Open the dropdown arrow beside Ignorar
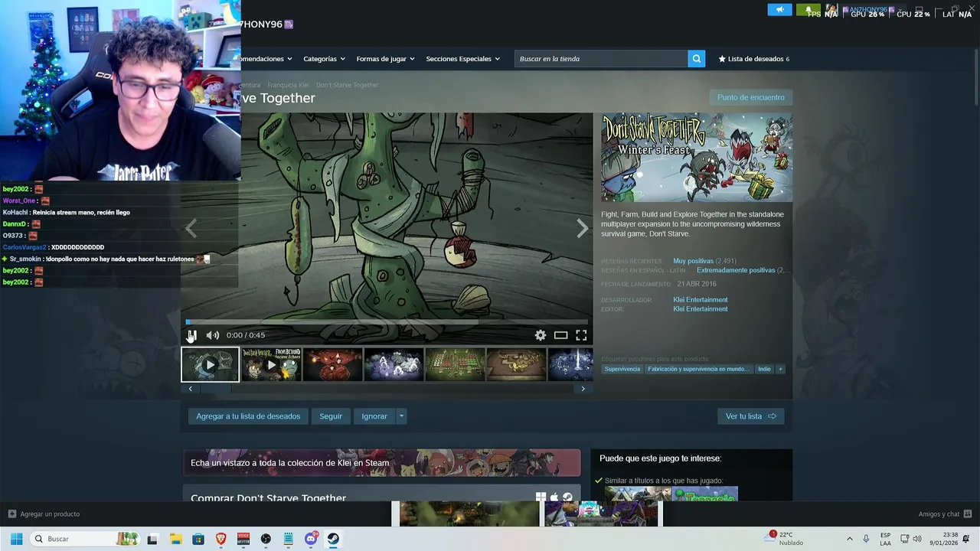 point(401,416)
